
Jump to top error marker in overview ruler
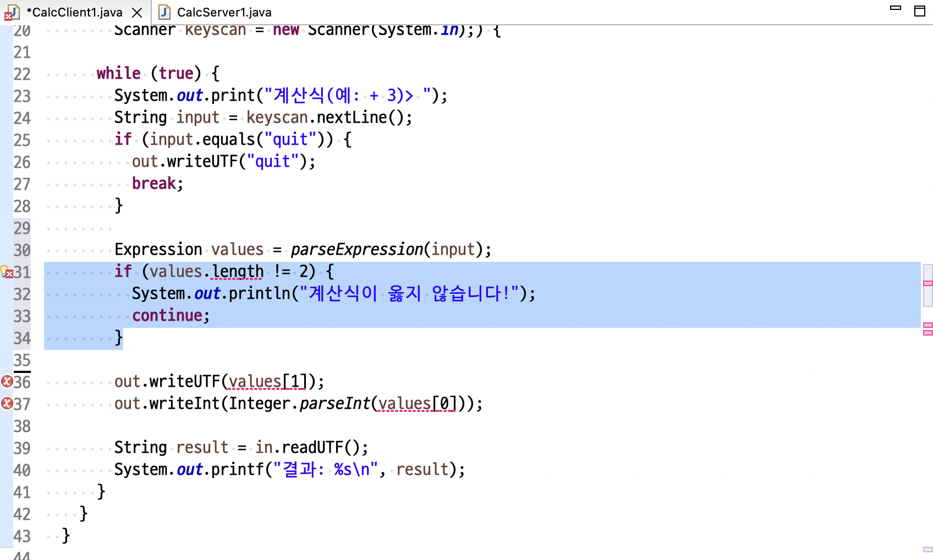[x=928, y=283]
